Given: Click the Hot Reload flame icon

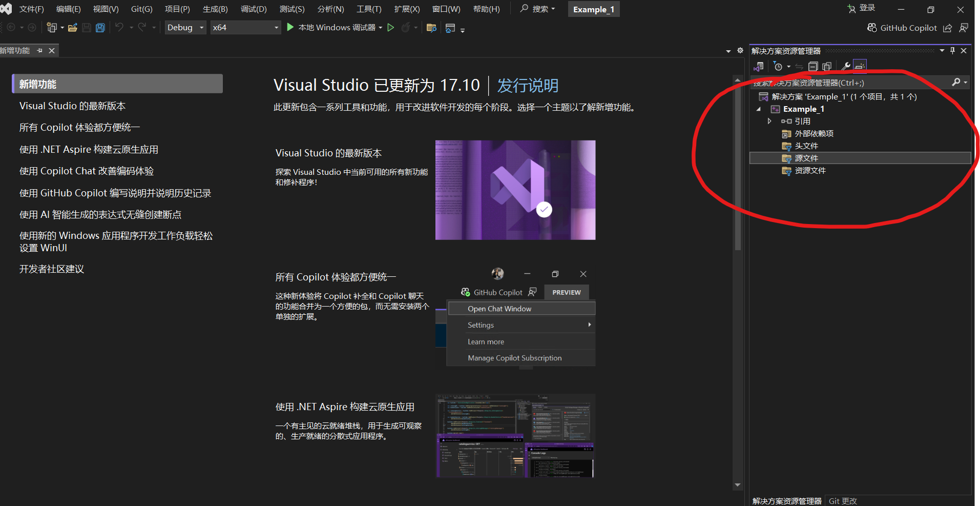Looking at the screenshot, I should coord(406,28).
